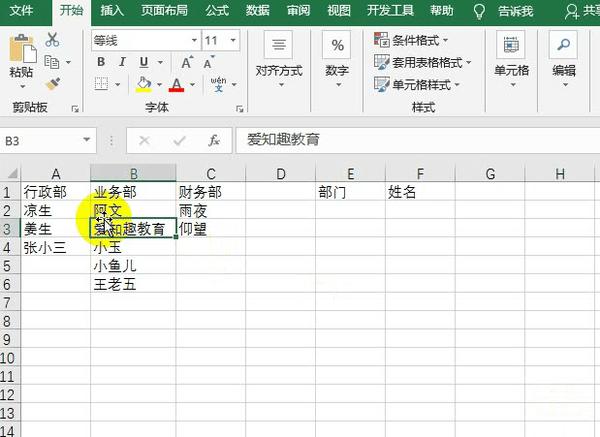Switch to the 公式 tab

(217, 11)
